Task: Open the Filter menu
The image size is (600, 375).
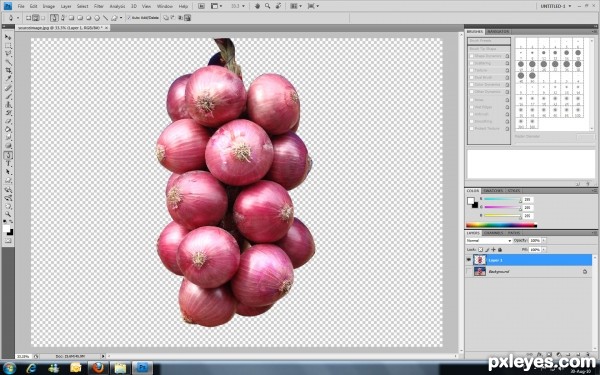Action: (99, 6)
